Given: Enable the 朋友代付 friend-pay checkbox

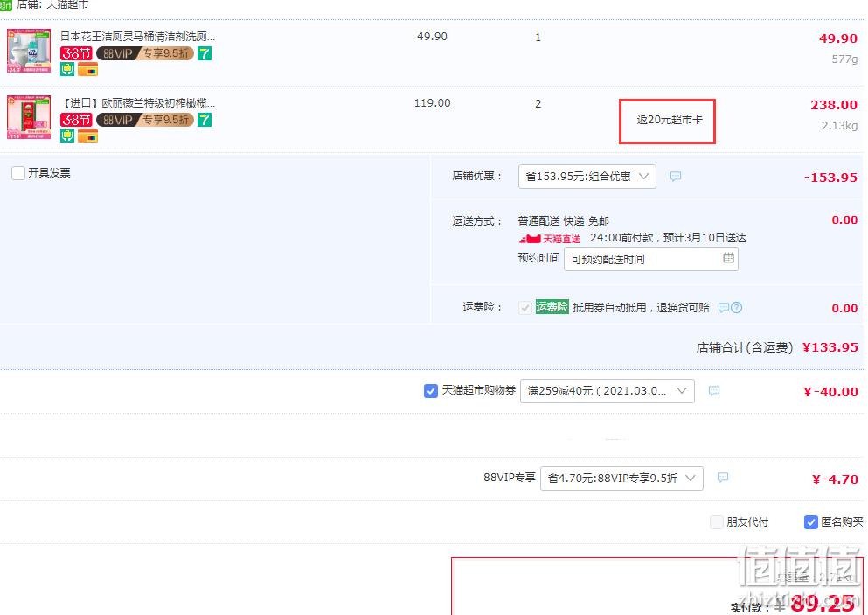Looking at the screenshot, I should coord(717,522).
